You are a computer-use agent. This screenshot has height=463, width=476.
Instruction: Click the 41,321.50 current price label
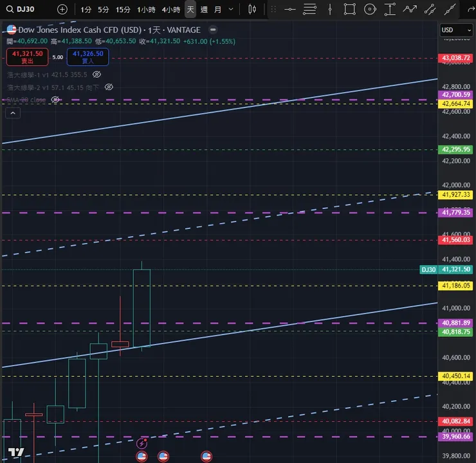click(x=455, y=269)
